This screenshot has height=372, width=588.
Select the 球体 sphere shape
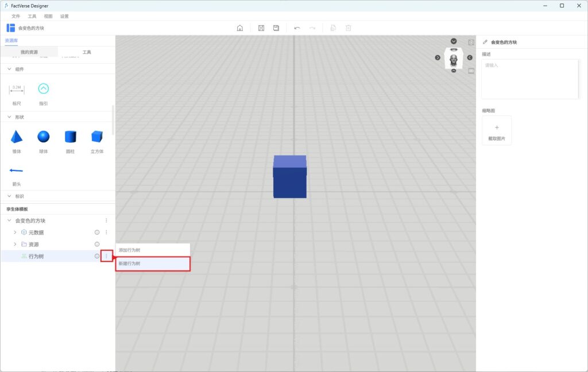[43, 137]
